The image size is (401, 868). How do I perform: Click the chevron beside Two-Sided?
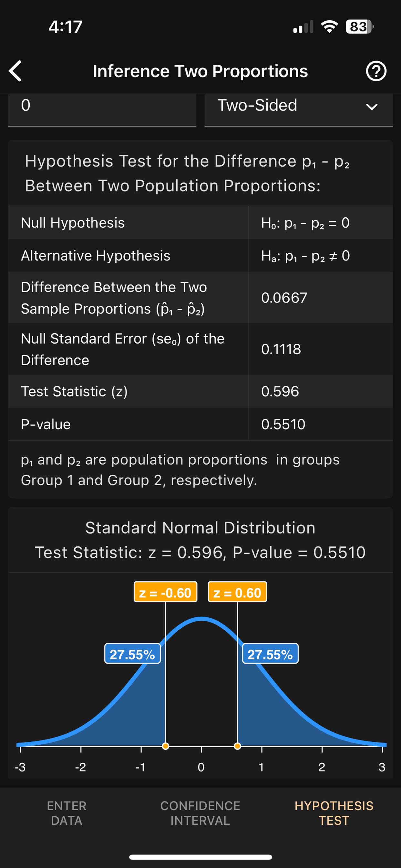click(x=371, y=107)
